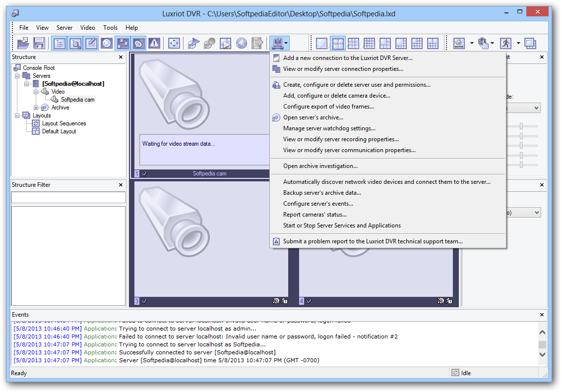Toggle the warning triangle events button
This screenshot has width=562, height=392.
[154, 43]
